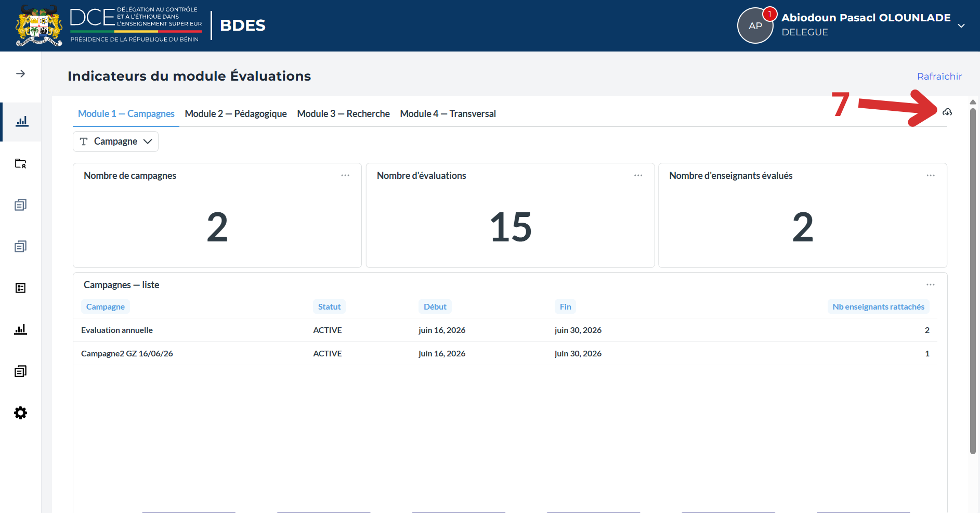The height and width of the screenshot is (513, 980).
Task: Switch to Module 4 — Transversal tab
Action: pyautogui.click(x=448, y=114)
